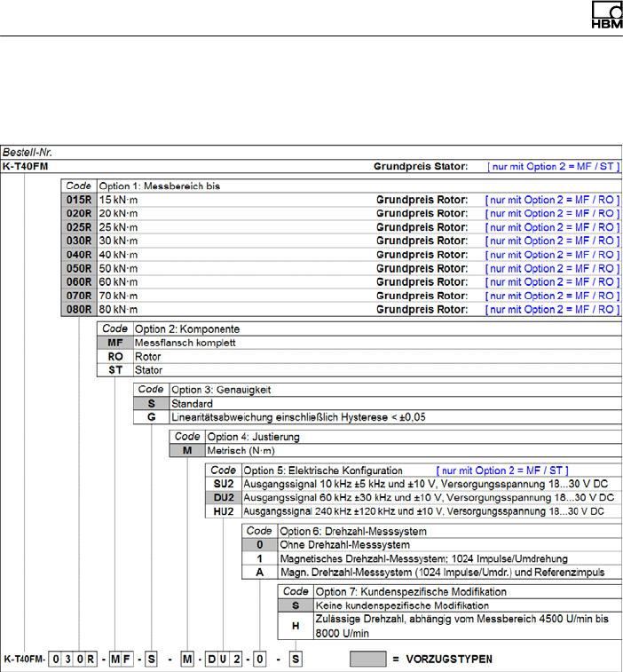Click the gray VORZUGSTYPEN legend swatch
Viewport: 623px width, 672px height.
point(368,659)
